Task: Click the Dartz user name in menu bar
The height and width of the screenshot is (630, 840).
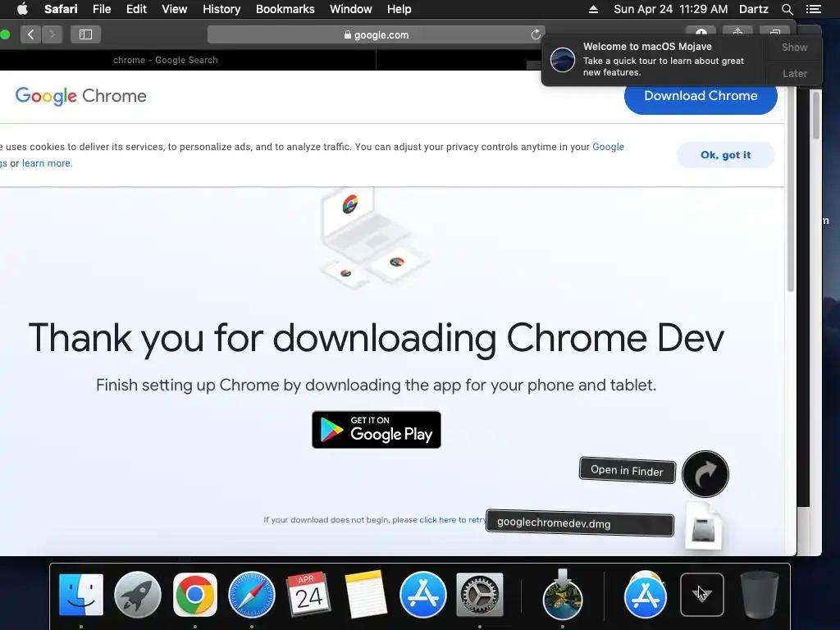Action: tap(753, 9)
